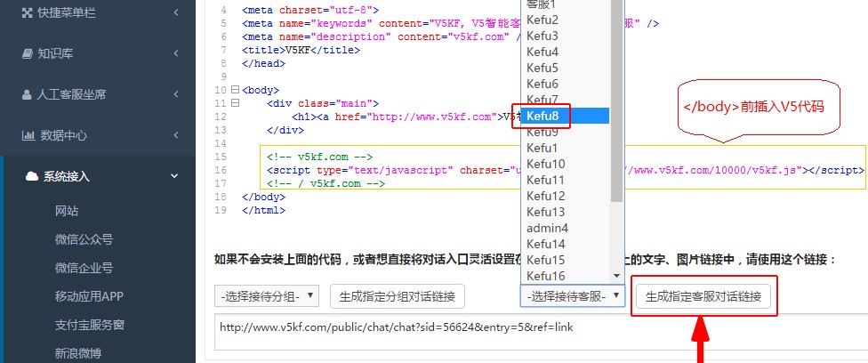Image resolution: width=868 pixels, height=363 pixels.
Task: Choose Kefu1 from the dropdown list
Action: point(566,148)
